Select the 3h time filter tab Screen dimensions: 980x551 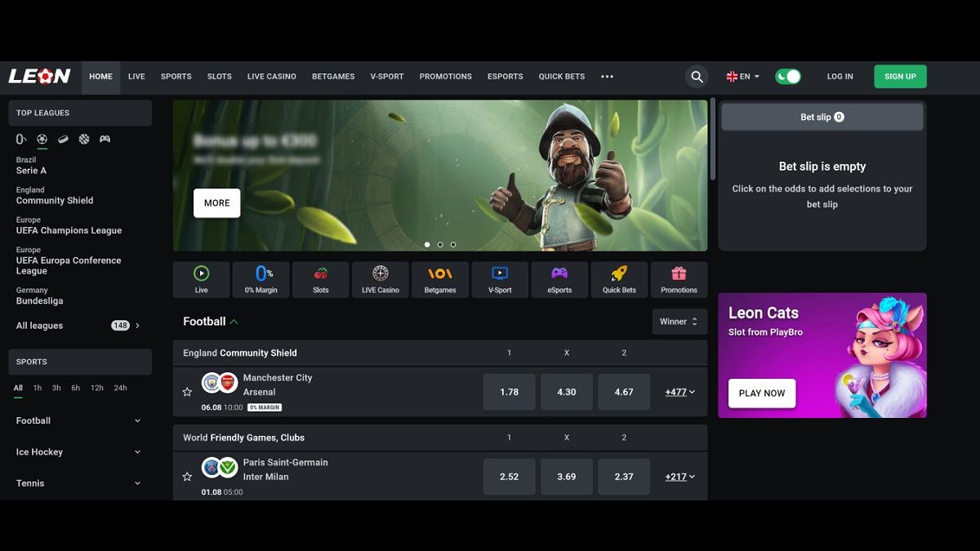click(x=56, y=388)
